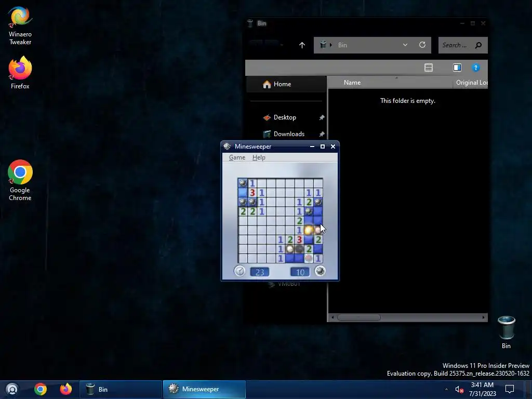The height and width of the screenshot is (399, 532).
Task: Open the Google Chrome desktop shortcut
Action: 20,180
